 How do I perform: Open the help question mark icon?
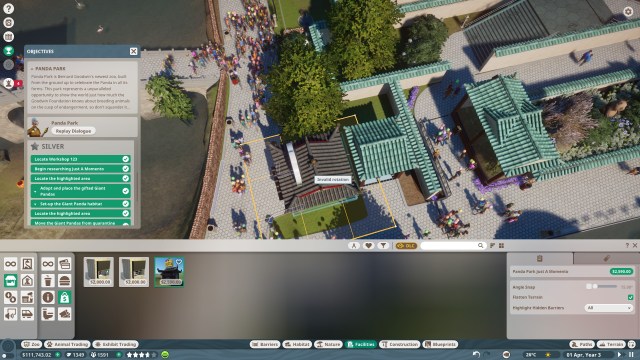[x=8, y=8]
